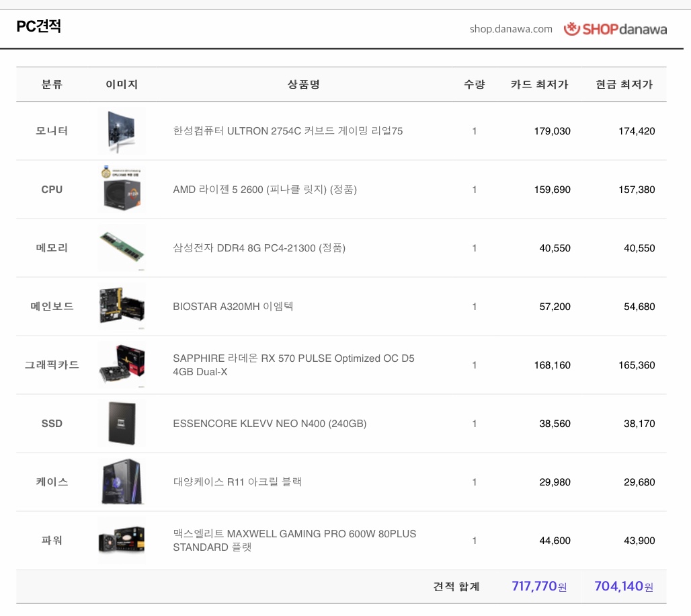Open the AMD 라이젠 5 2600 product name
Screen dimensions: 691x616
coord(265,190)
